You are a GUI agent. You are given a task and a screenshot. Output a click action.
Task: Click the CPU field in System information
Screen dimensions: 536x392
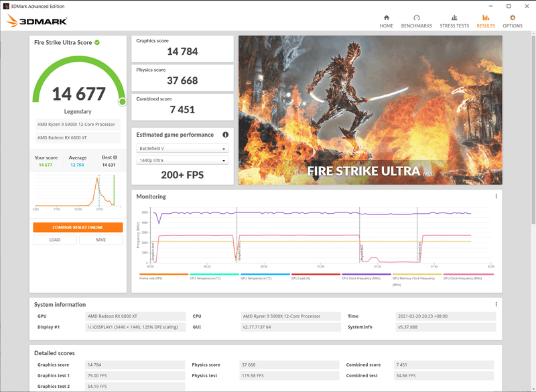coord(291,316)
